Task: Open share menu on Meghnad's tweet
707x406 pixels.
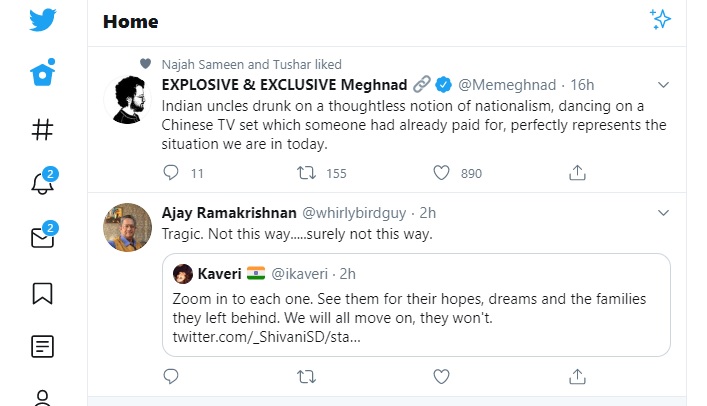Action: (x=577, y=173)
